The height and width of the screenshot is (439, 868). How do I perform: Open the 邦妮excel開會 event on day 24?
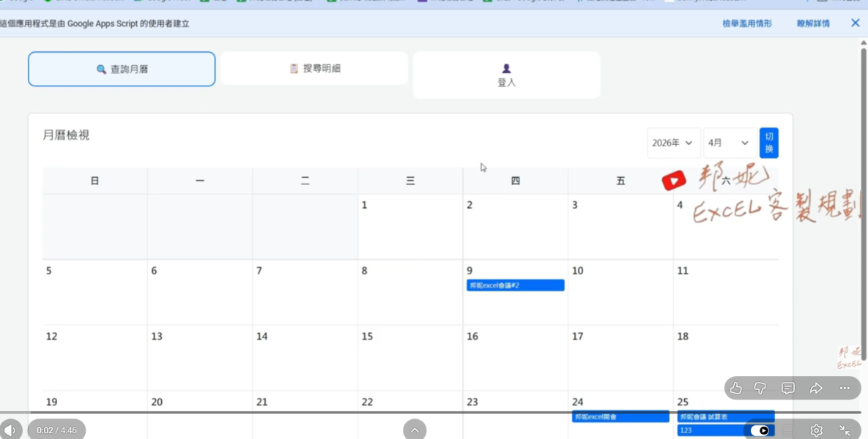pos(620,417)
